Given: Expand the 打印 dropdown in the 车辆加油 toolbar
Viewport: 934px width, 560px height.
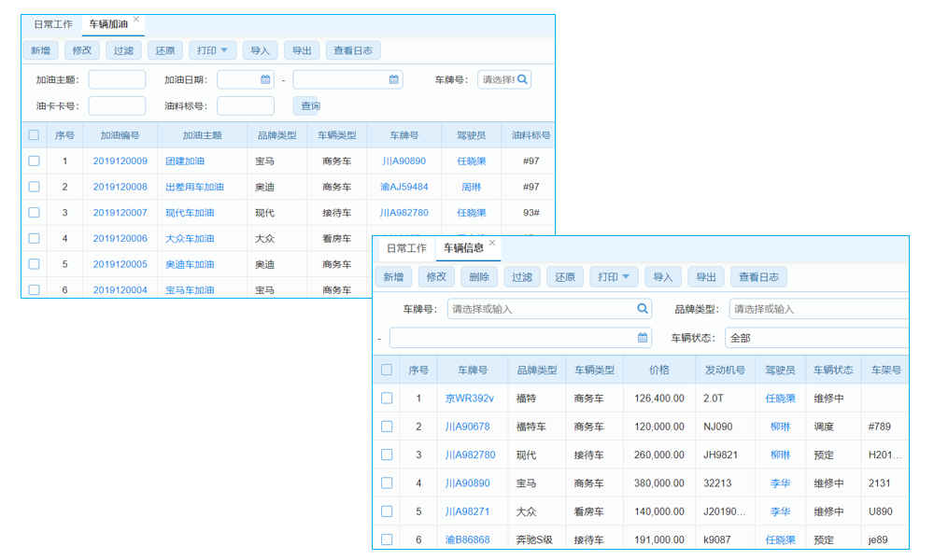Looking at the screenshot, I should click(x=212, y=49).
